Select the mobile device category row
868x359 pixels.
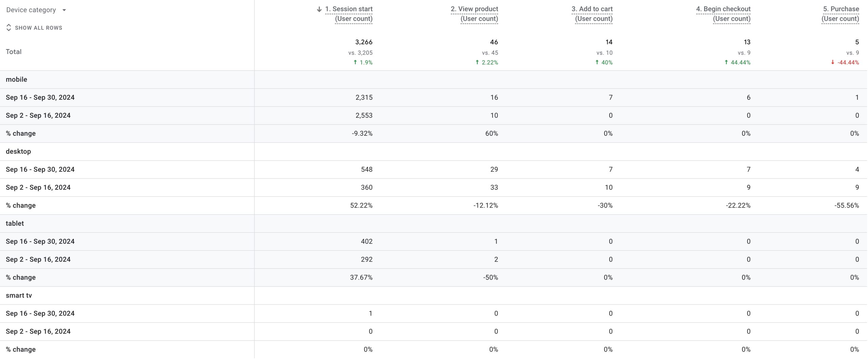click(17, 79)
